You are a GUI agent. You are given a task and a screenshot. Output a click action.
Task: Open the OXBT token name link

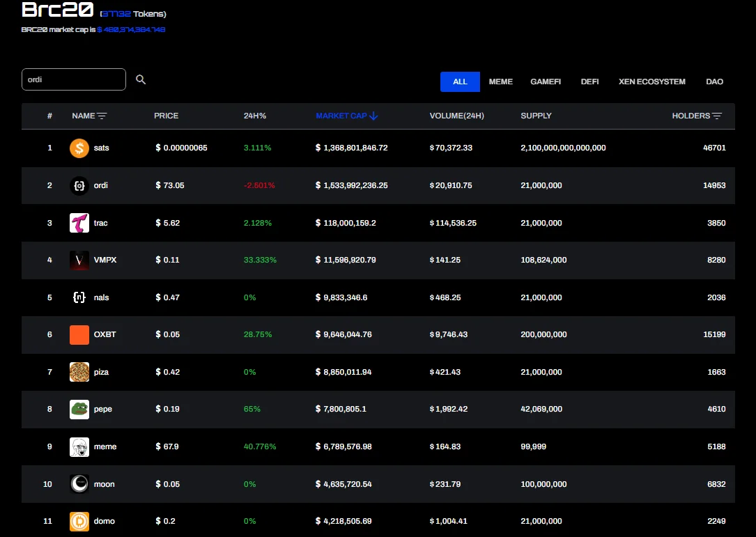click(x=105, y=335)
